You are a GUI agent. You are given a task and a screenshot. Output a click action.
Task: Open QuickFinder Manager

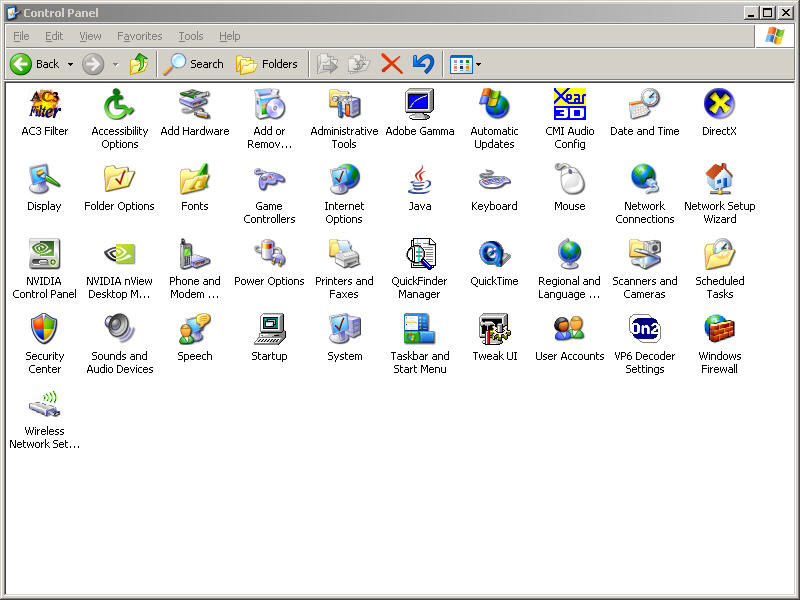[419, 269]
